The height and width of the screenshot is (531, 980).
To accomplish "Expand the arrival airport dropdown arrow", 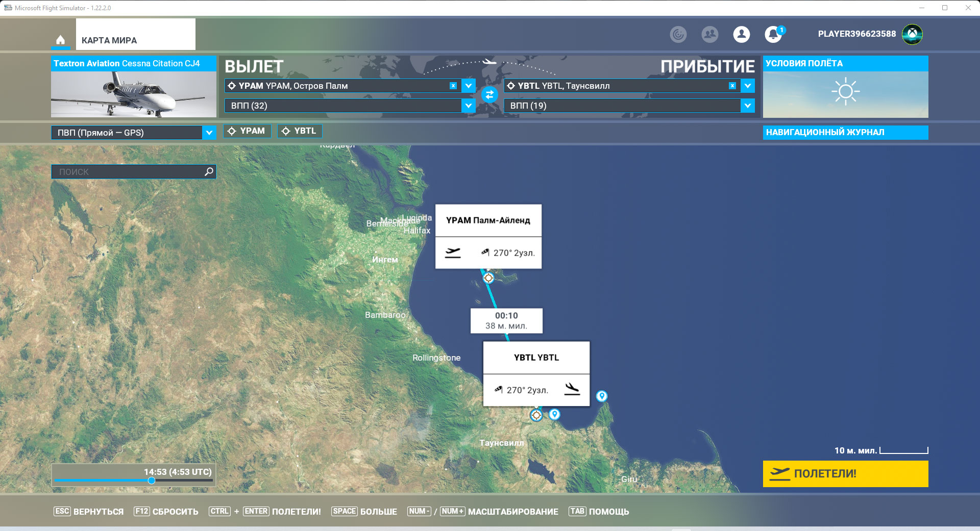I will tap(748, 86).
